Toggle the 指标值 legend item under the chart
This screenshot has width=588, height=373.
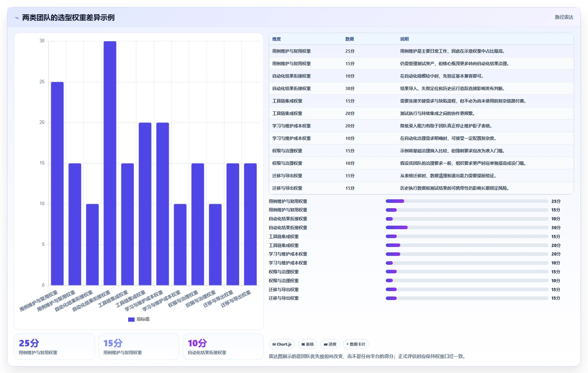(x=139, y=319)
